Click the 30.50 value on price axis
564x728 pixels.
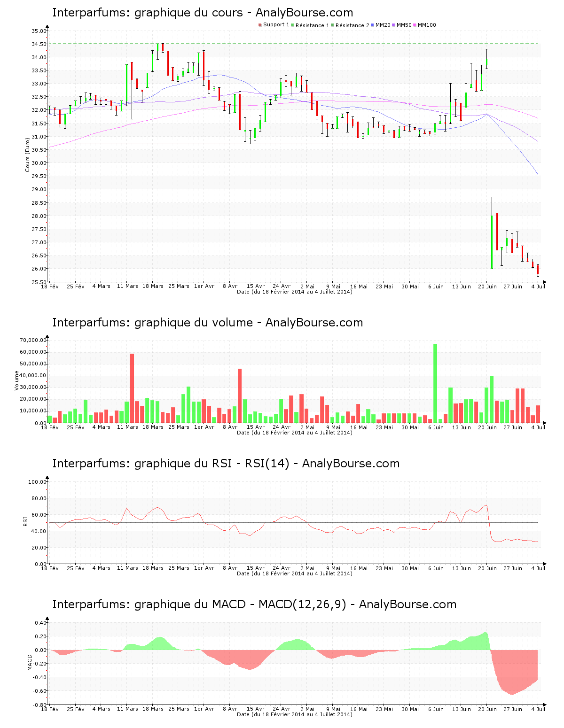[x=39, y=150]
